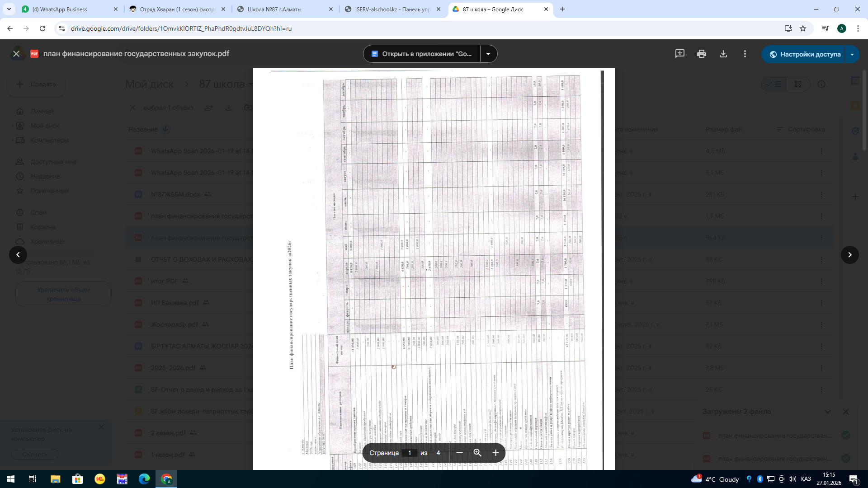Screen dimensions: 868x488
Task: Close the '87 школа – Google Диск' tab
Action: click(546, 9)
